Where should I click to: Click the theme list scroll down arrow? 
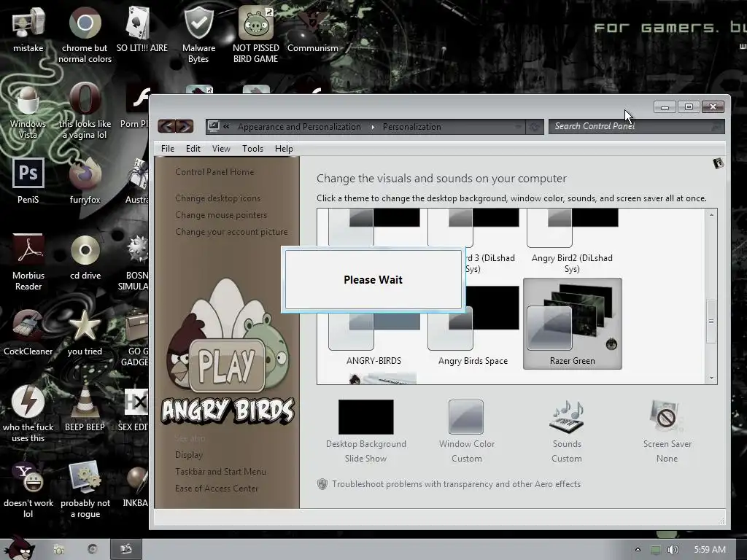pyautogui.click(x=711, y=378)
